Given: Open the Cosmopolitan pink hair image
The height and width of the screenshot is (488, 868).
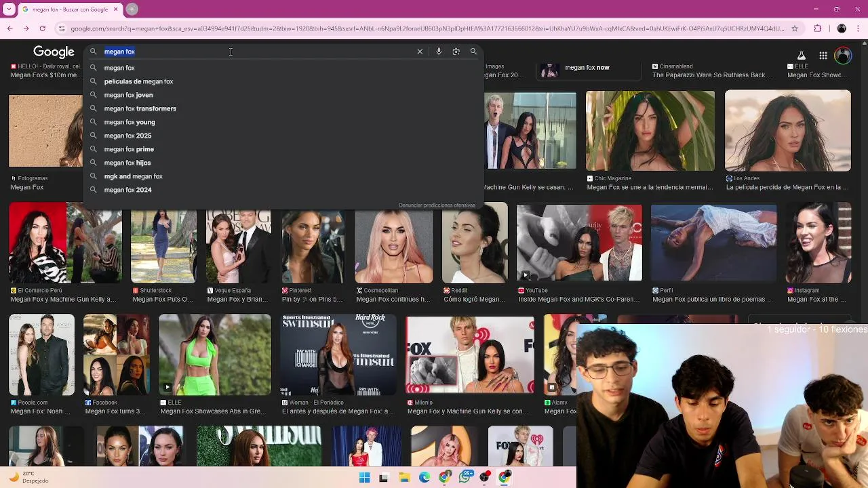Looking at the screenshot, I should pyautogui.click(x=393, y=246).
